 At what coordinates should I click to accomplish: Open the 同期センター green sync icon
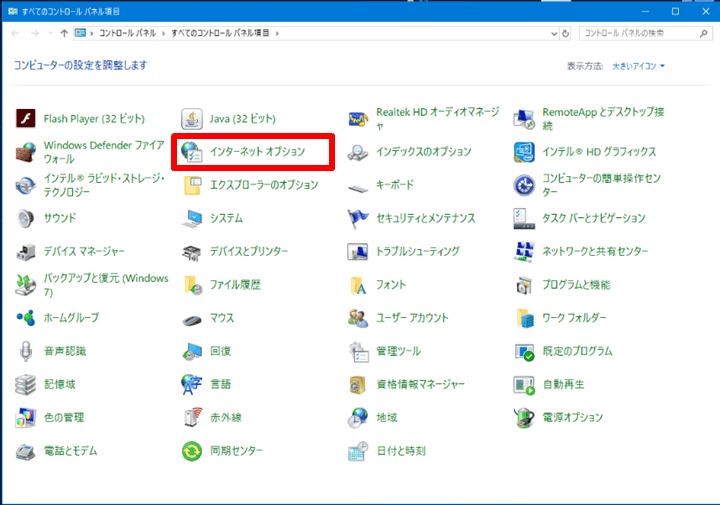click(191, 451)
